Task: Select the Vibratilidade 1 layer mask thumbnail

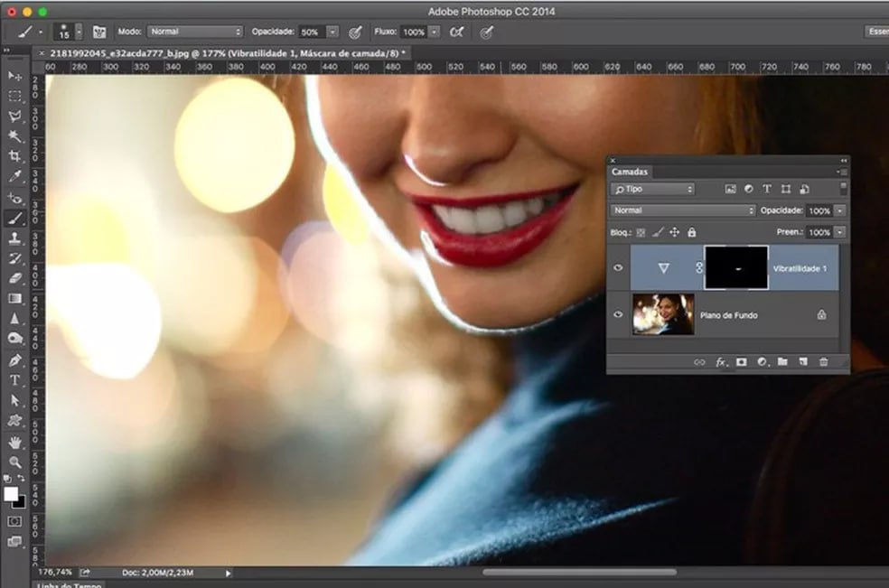Action: pyautogui.click(x=736, y=268)
